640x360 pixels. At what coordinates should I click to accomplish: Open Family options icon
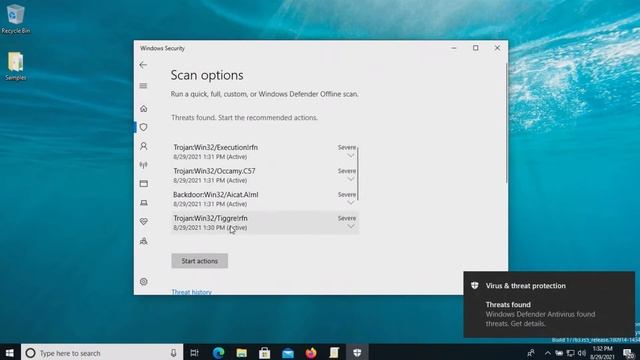pyautogui.click(x=144, y=241)
